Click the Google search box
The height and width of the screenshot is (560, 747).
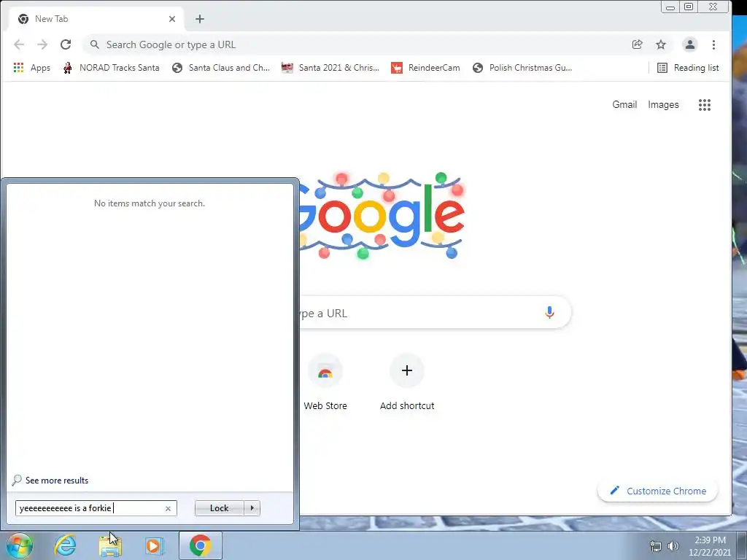(435, 313)
